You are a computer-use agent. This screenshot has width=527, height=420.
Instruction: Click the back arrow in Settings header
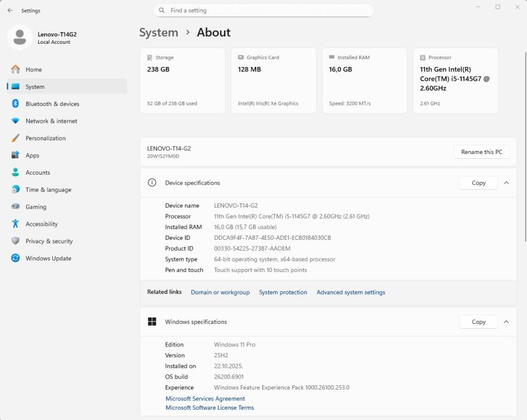pyautogui.click(x=10, y=10)
